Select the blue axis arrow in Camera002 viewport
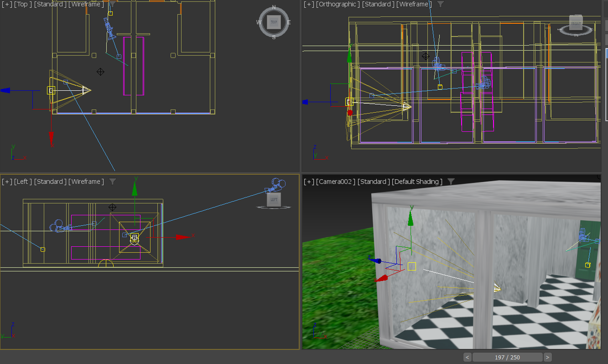Image resolution: width=608 pixels, height=364 pixels. click(x=375, y=261)
